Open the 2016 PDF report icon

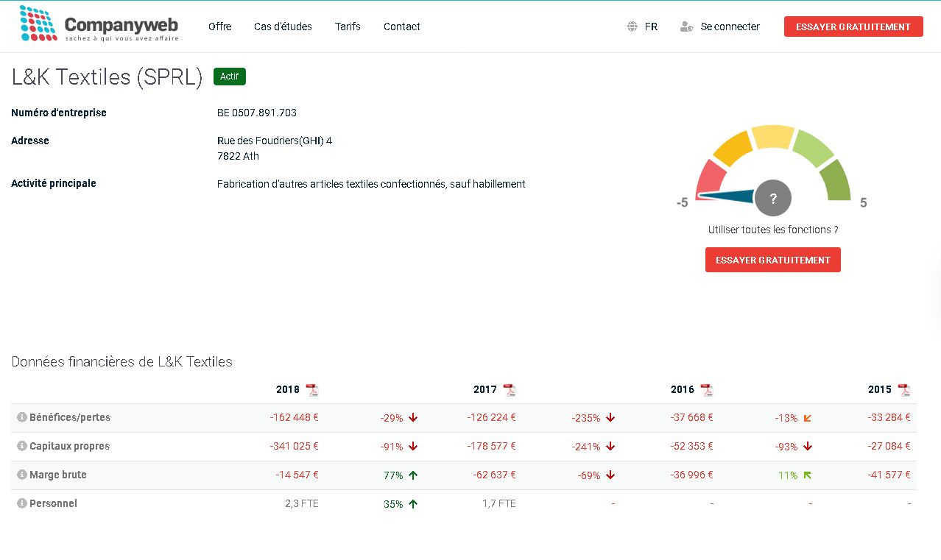point(707,390)
